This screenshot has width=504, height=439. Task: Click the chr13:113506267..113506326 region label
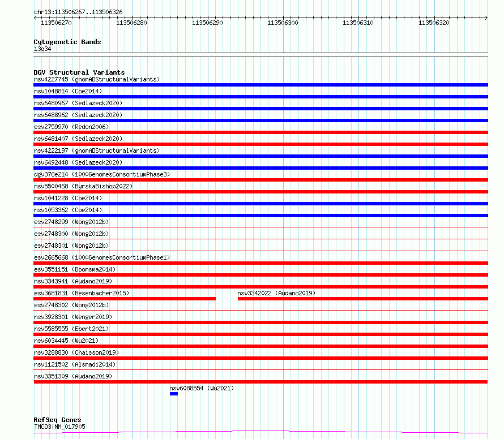pos(78,12)
